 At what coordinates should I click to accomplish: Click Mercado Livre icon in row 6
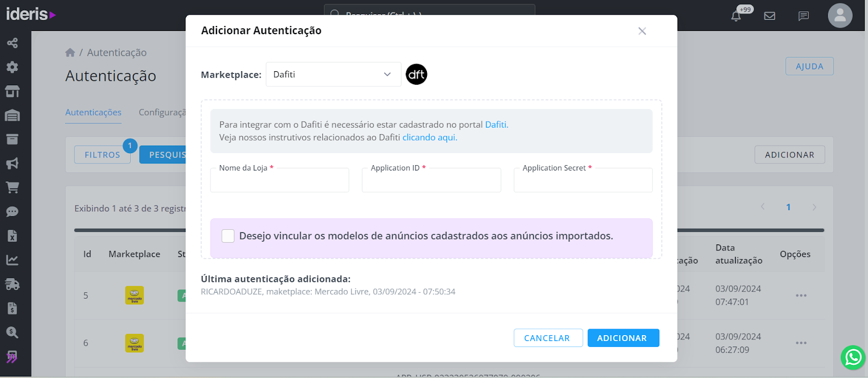click(135, 343)
